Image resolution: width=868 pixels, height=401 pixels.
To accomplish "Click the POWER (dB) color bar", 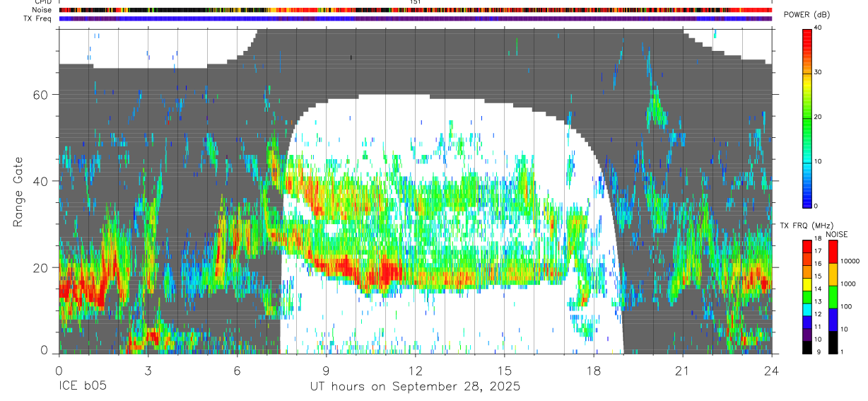I will [807, 117].
